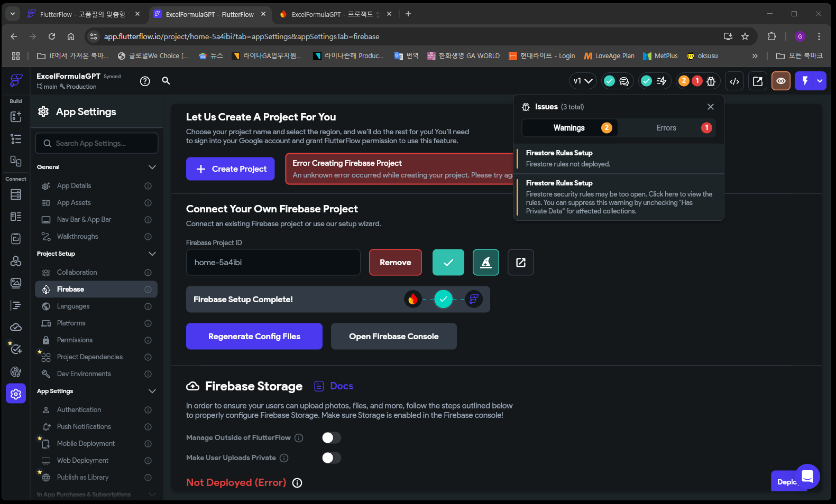This screenshot has width=836, height=504.
Task: Click the project search magnifier icon
Action: click(x=166, y=81)
